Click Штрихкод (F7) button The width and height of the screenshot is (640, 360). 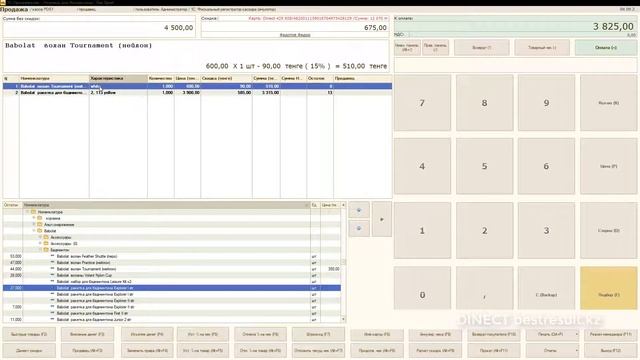(318, 334)
